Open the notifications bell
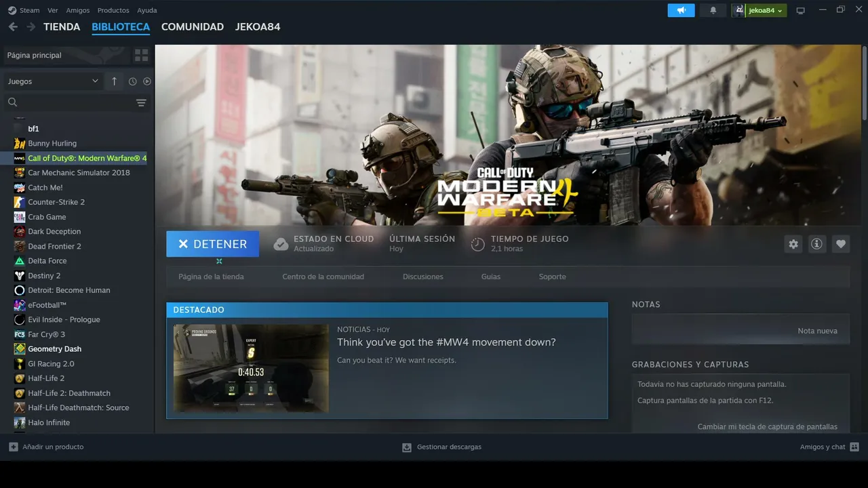Viewport: 868px width, 488px height. (713, 10)
